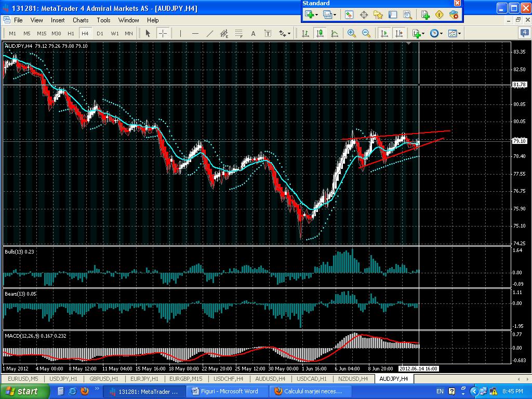Screen dimensions: 532x399
Task: Toggle chart auto scroll button
Action: point(384,33)
